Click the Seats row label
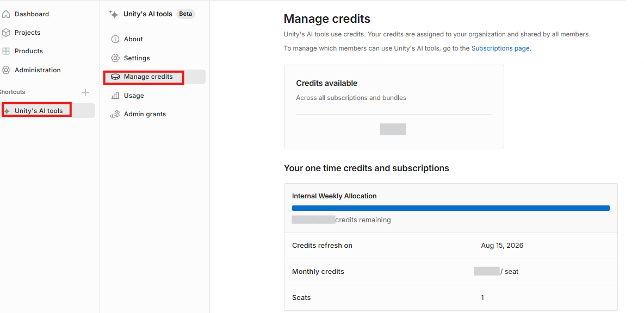Image resolution: width=644 pixels, height=313 pixels. point(301,298)
